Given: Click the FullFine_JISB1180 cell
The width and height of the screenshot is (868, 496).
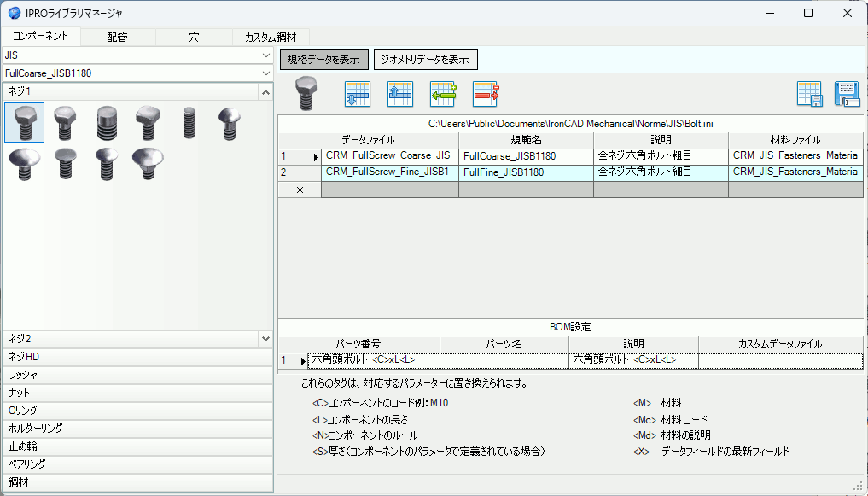Looking at the screenshot, I should [x=526, y=172].
